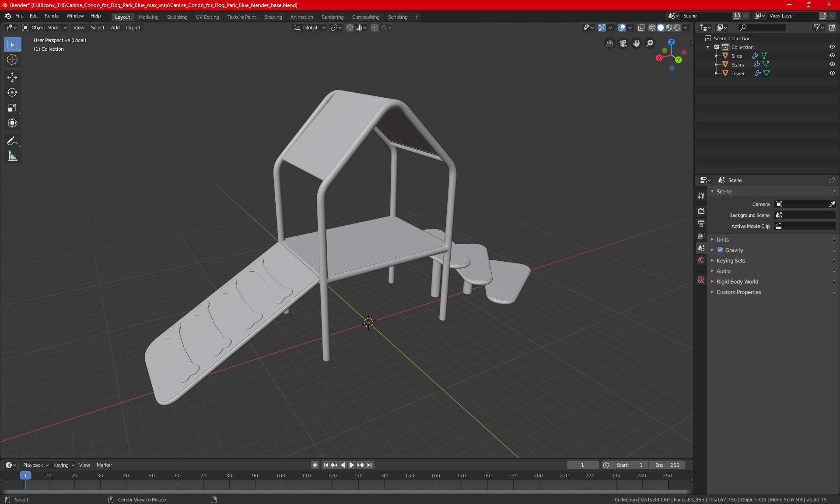Click the Tower mesh data icon

(x=766, y=73)
